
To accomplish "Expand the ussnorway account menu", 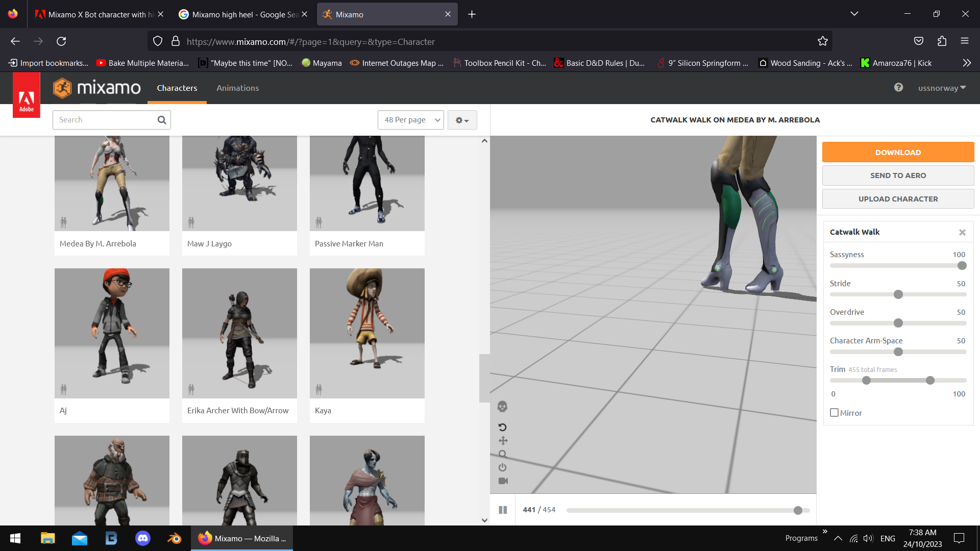I will (x=942, y=88).
